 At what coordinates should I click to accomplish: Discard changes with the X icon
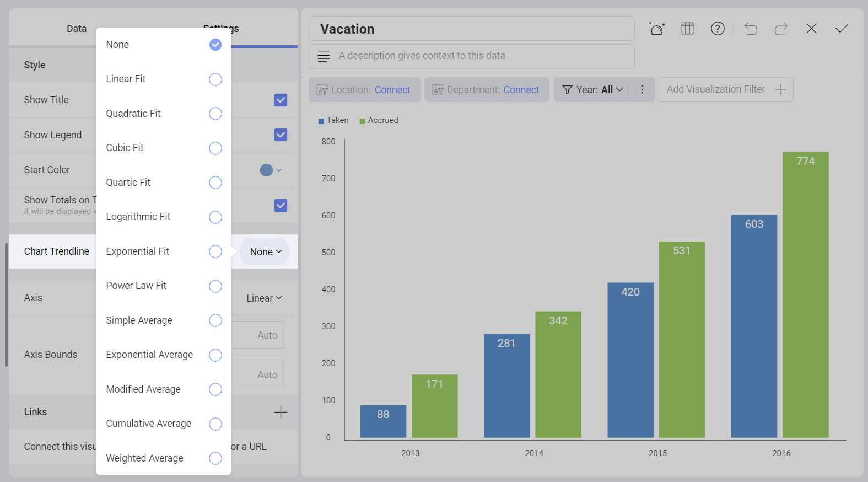tap(811, 29)
